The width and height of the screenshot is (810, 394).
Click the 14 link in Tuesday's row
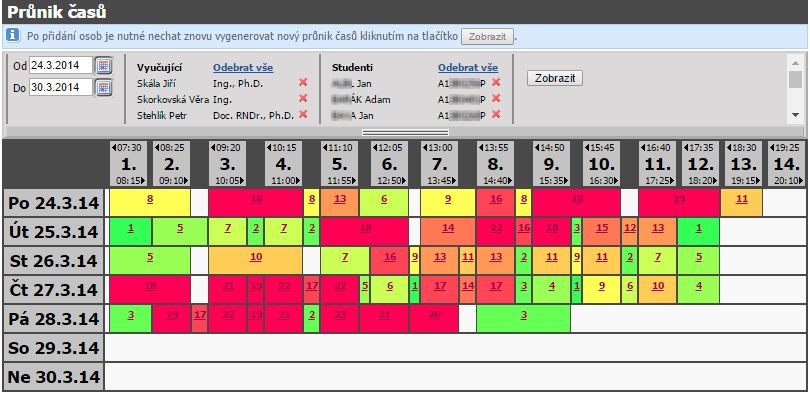[x=448, y=228]
